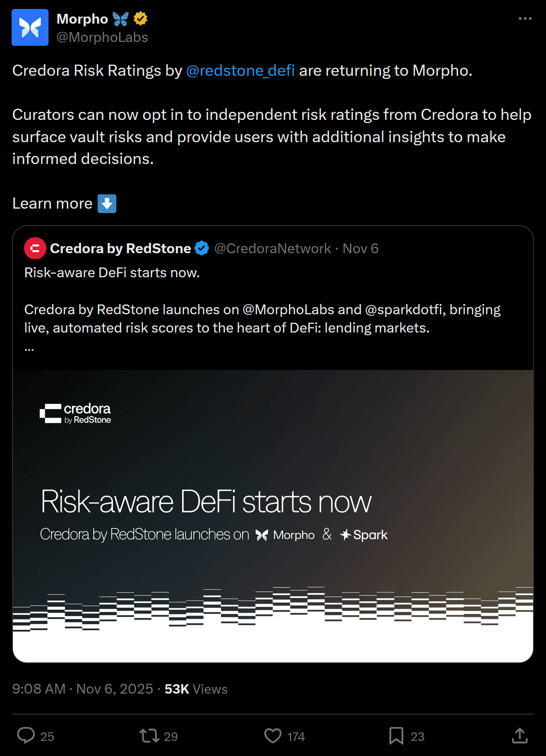Click the blue verified checkmark on Credora
The image size is (546, 756).
pos(202,248)
